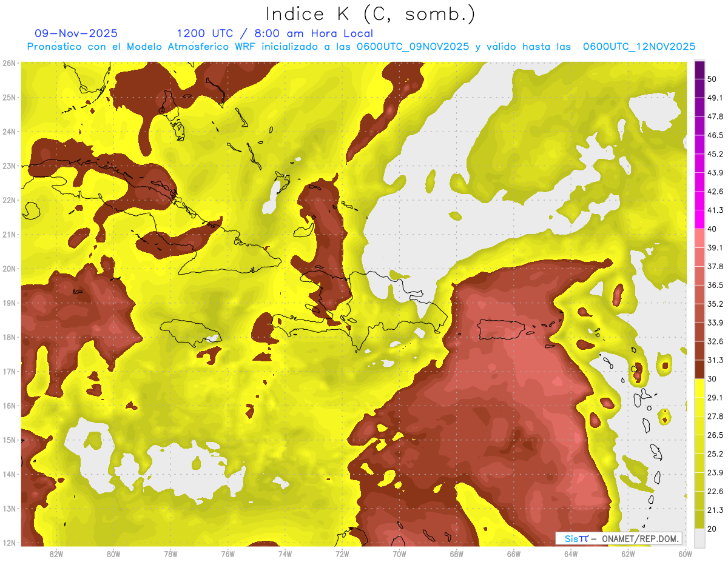Click the '0600UTC_12NOV2025' valid-until time
The image size is (728, 562).
pos(639,47)
